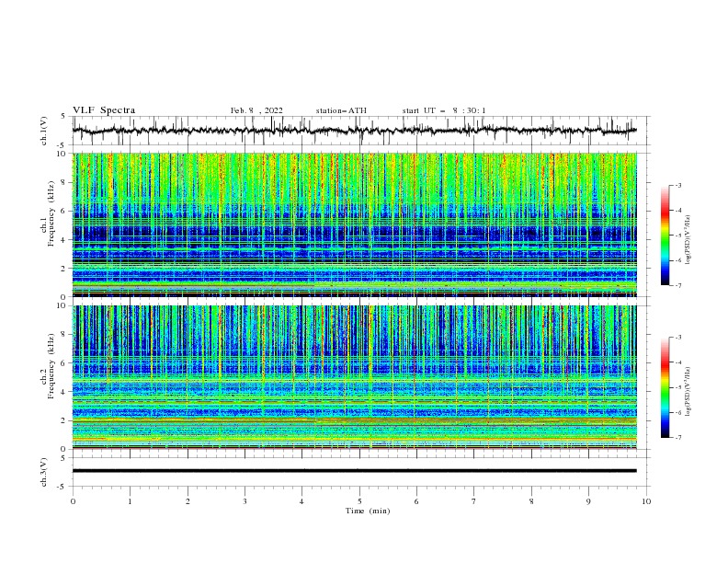Click the ch.2 spectrogram color bar
This screenshot has height=563, width=728.
tap(665, 387)
